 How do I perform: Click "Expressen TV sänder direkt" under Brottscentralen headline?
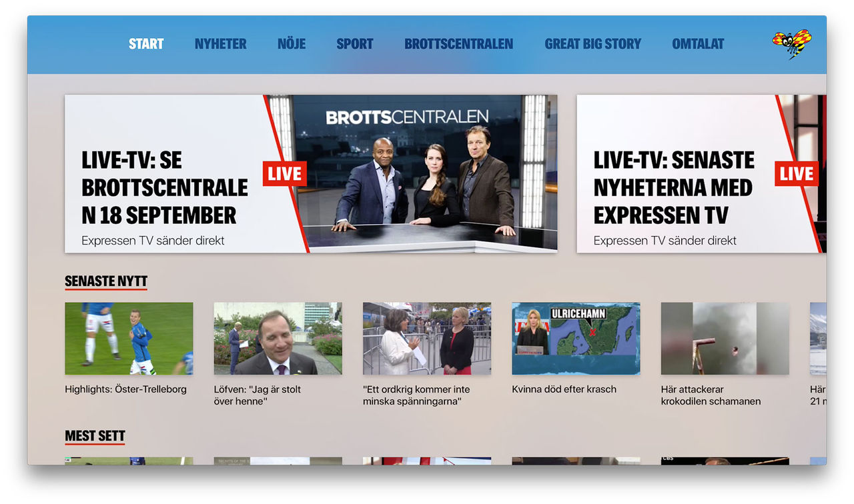click(x=153, y=241)
